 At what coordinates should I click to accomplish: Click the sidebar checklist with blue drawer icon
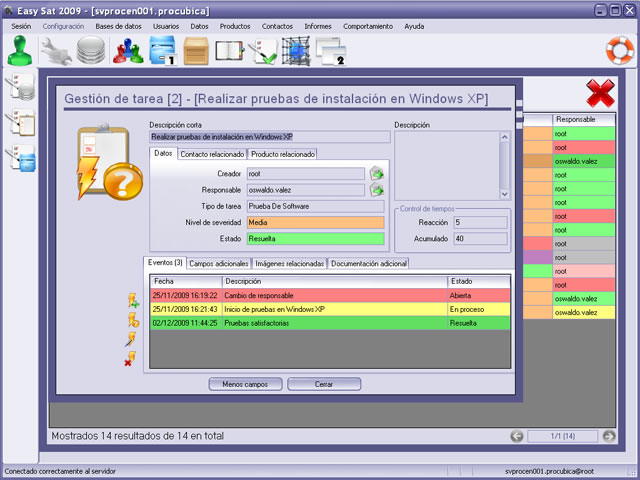coord(20,158)
